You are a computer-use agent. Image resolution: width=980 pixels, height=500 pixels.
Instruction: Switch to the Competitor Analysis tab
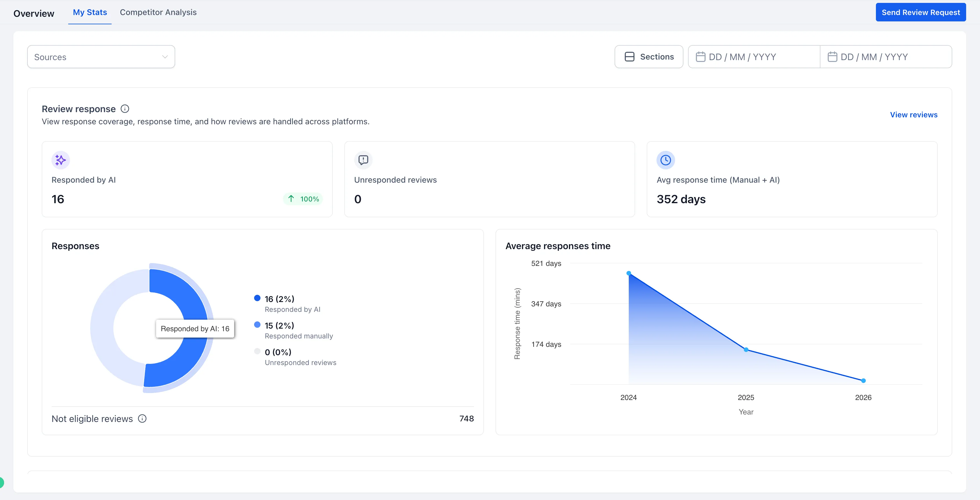point(158,12)
